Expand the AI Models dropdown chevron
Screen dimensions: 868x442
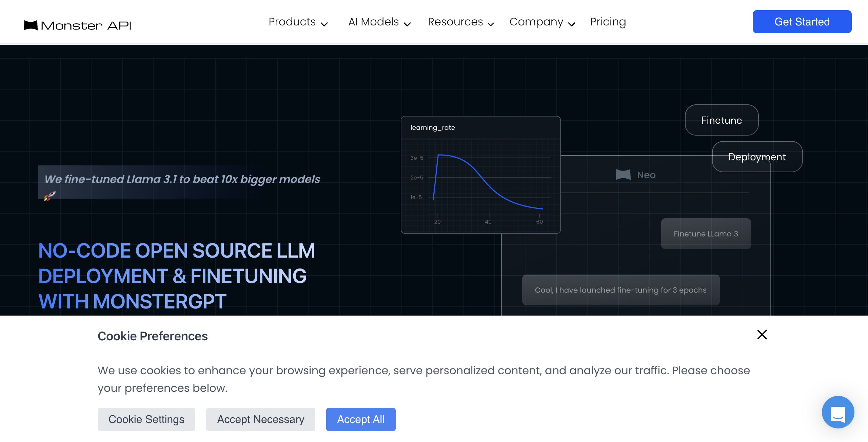click(x=407, y=24)
